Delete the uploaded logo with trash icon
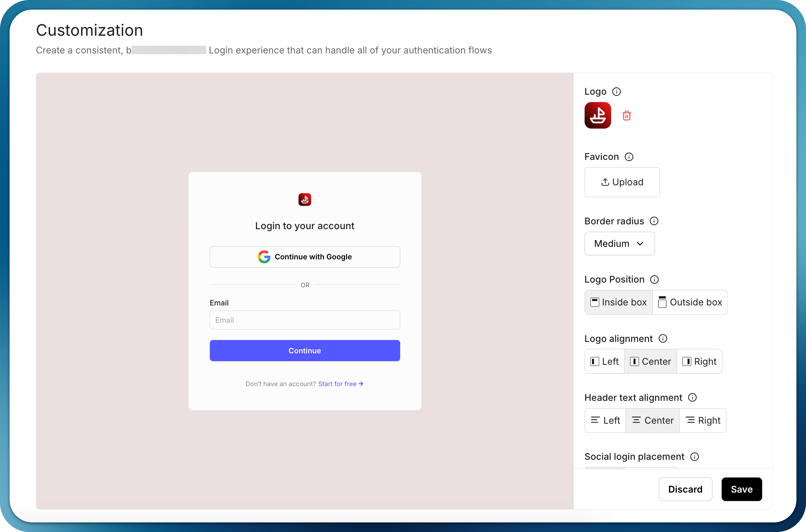This screenshot has width=806, height=532. pyautogui.click(x=626, y=116)
